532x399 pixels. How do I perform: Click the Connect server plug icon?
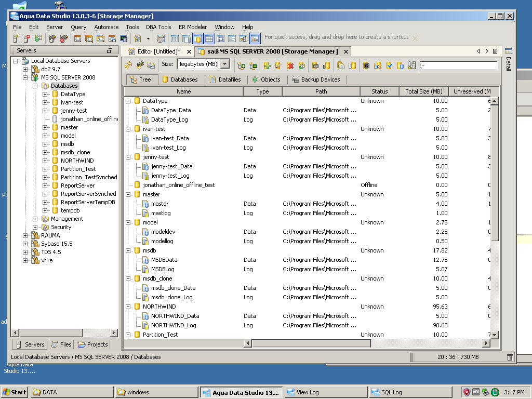52,38
